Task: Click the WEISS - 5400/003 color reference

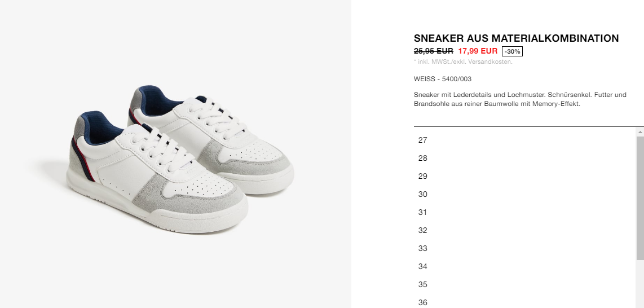Action: (443, 79)
